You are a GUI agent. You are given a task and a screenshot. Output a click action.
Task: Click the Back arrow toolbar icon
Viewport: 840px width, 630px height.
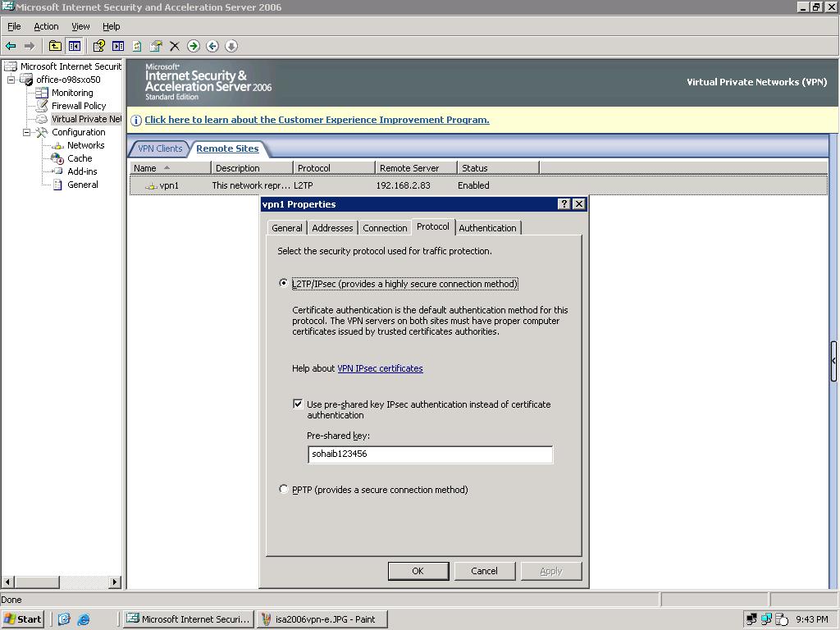click(x=11, y=46)
